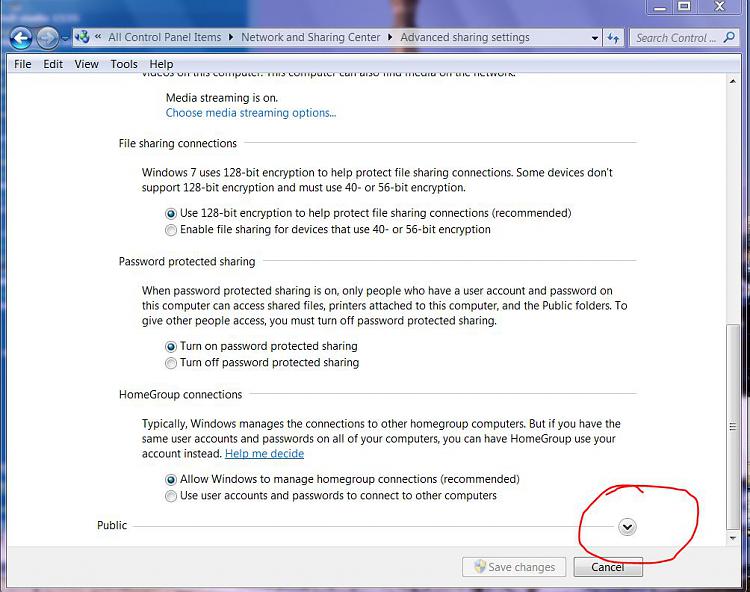750x592 pixels.
Task: Click the Cancel button
Action: coord(607,567)
